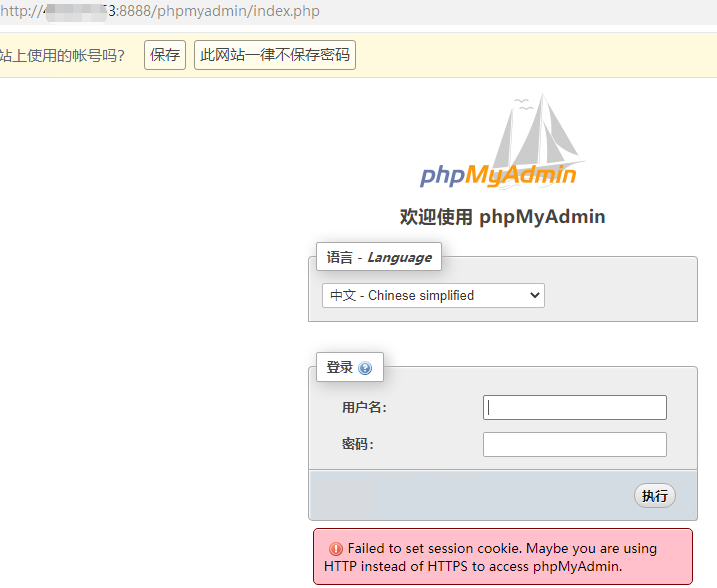Click the 密码: label
The width and height of the screenshot is (717, 588).
(358, 444)
